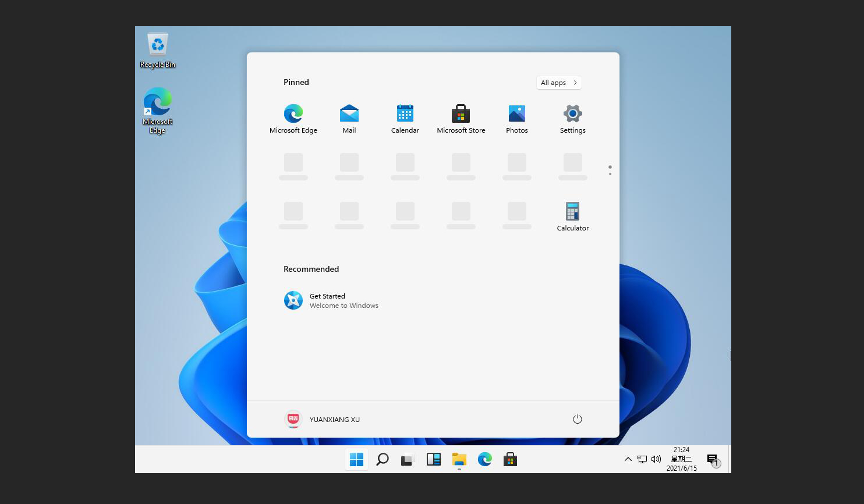This screenshot has width=864, height=504.
Task: Open the pinned Calendar app
Action: (x=405, y=119)
